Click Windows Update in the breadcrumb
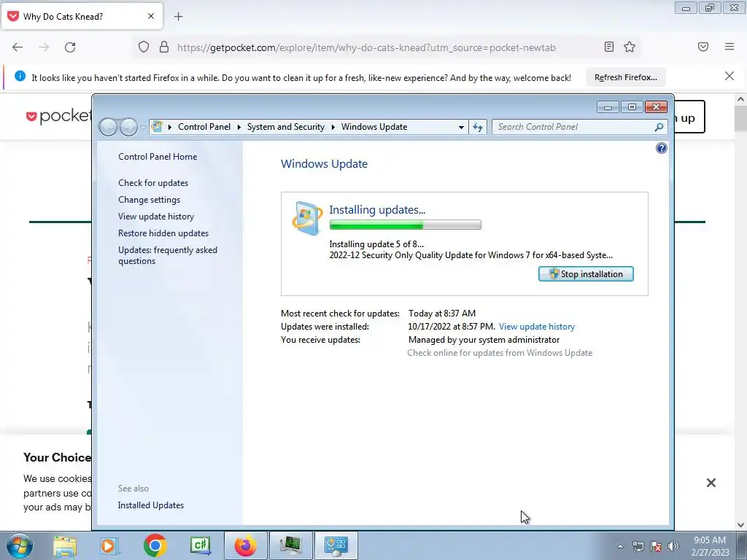This screenshot has height=560, width=747. (x=374, y=127)
